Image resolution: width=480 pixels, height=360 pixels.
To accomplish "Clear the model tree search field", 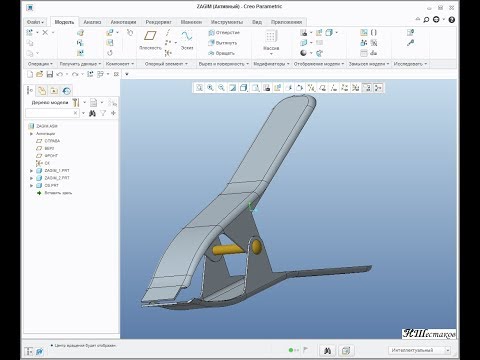I will [76, 113].
